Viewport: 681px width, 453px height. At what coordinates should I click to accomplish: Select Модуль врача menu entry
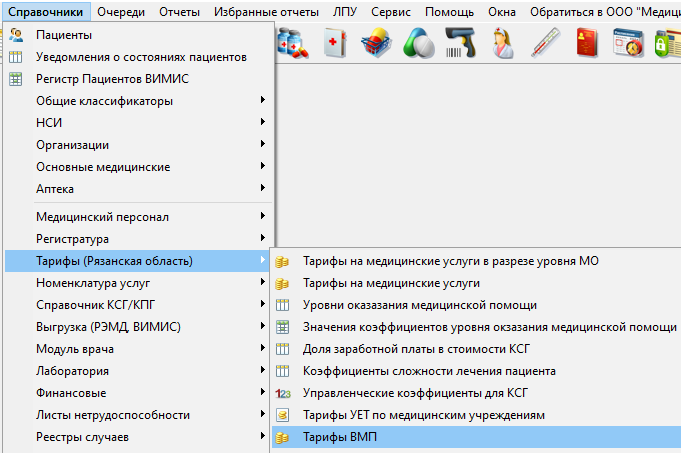pyautogui.click(x=138, y=349)
